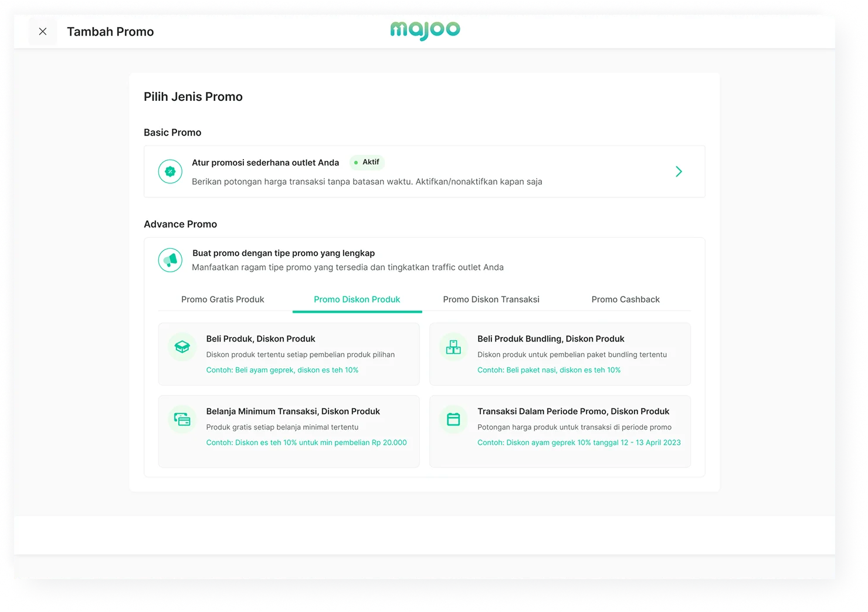Click the 'Basic Promo' section label

coord(172,133)
